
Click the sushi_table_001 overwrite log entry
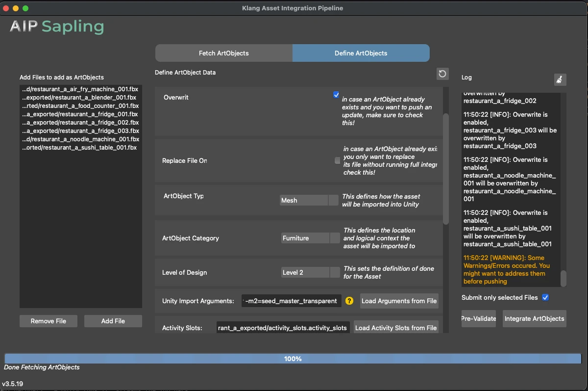(x=508, y=228)
